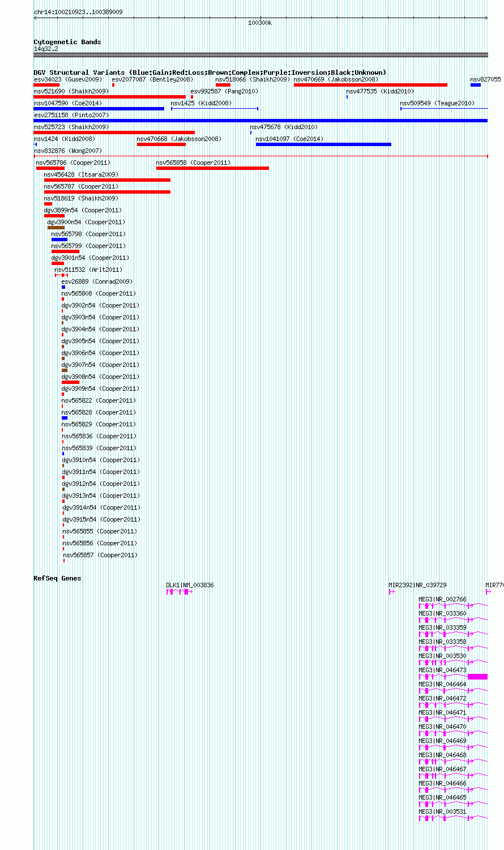The height and width of the screenshot is (850, 504).
Task: Click the red nsv470668 Jakobsson2008 bar
Action: pyautogui.click(x=161, y=144)
